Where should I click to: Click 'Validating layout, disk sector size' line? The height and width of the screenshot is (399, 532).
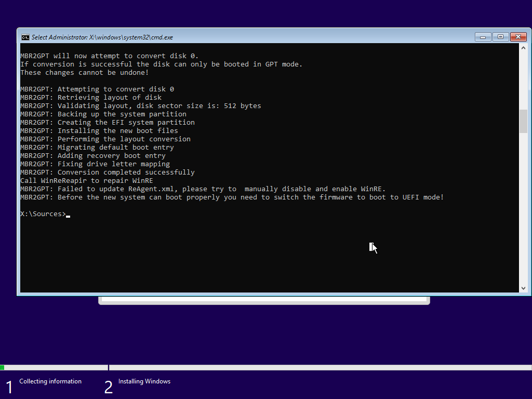coord(141,106)
